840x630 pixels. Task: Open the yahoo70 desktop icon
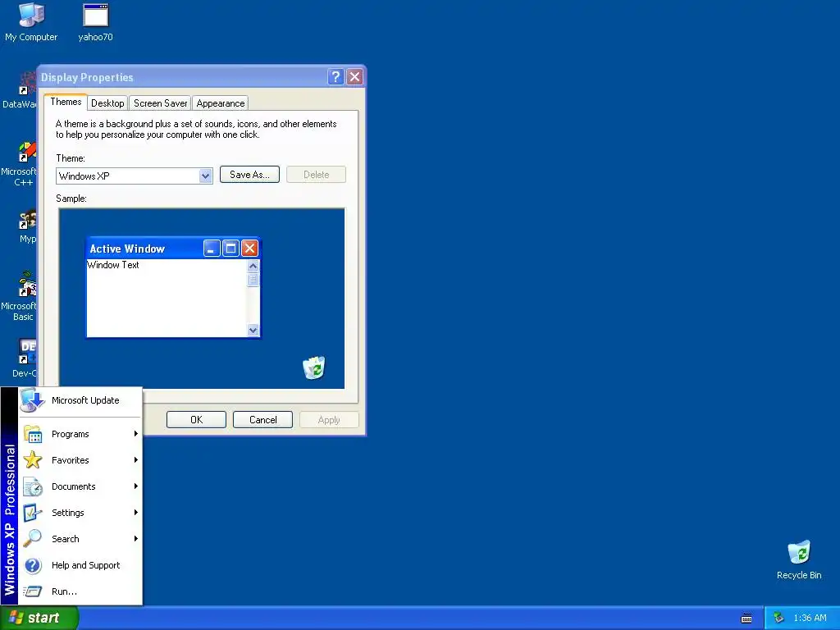pyautogui.click(x=95, y=22)
